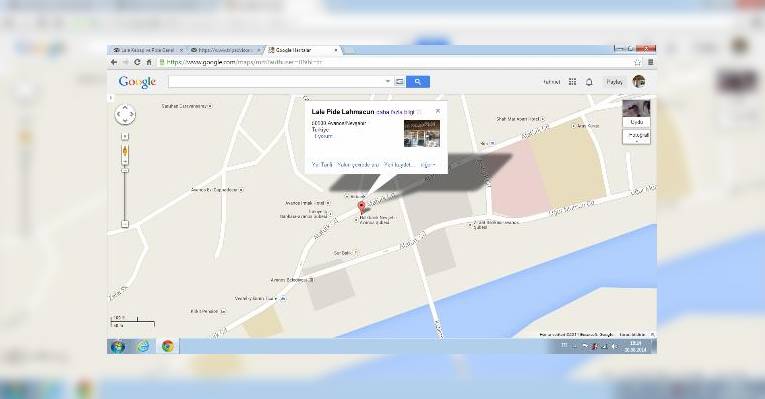Expand the 'diğer' menu in info window

428,165
